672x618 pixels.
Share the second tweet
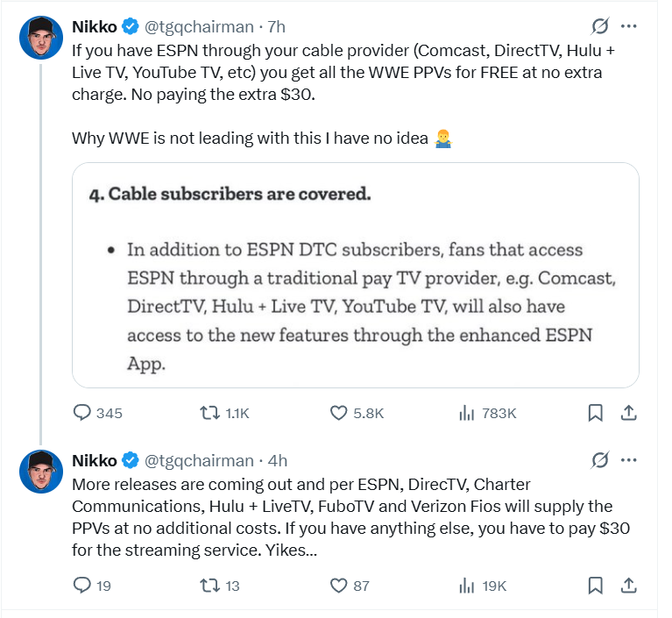[x=628, y=585]
